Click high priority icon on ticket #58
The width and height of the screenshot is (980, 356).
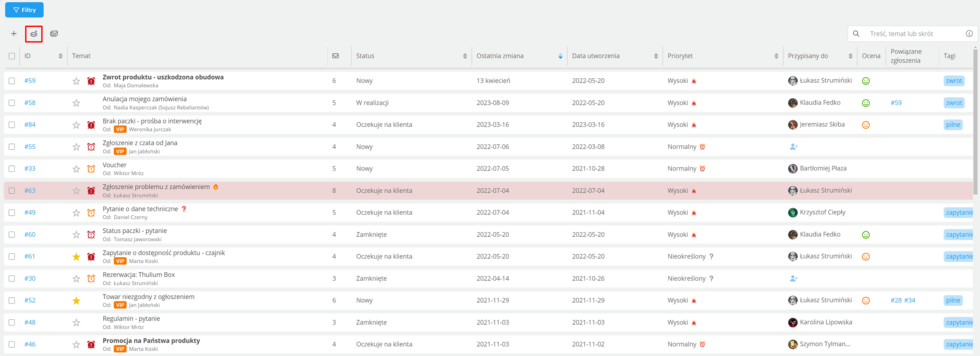pyautogui.click(x=694, y=103)
